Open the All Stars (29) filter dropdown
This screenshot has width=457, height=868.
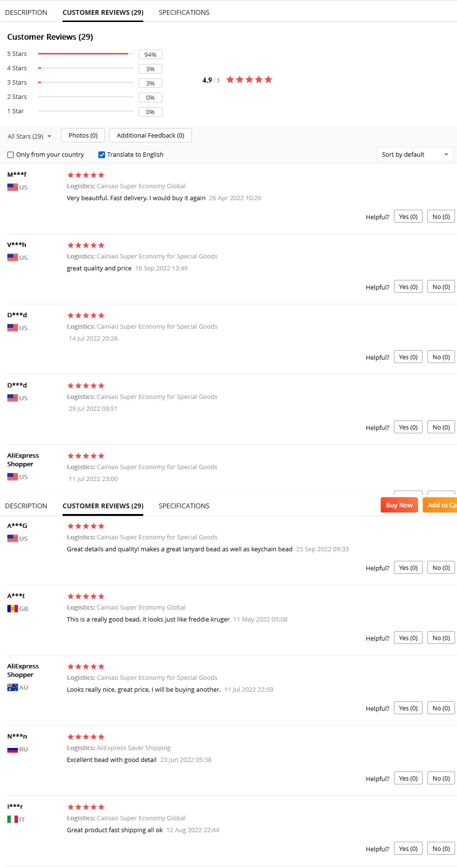[29, 136]
